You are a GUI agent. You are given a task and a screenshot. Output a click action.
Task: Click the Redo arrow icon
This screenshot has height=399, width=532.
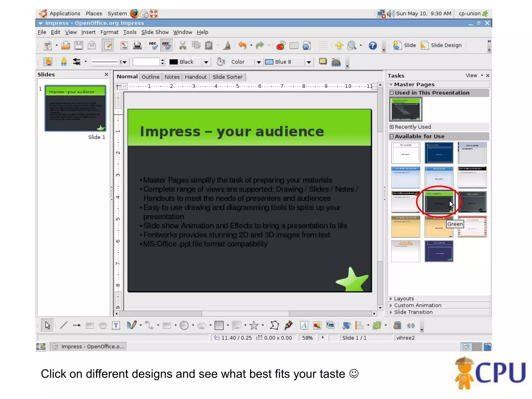260,46
